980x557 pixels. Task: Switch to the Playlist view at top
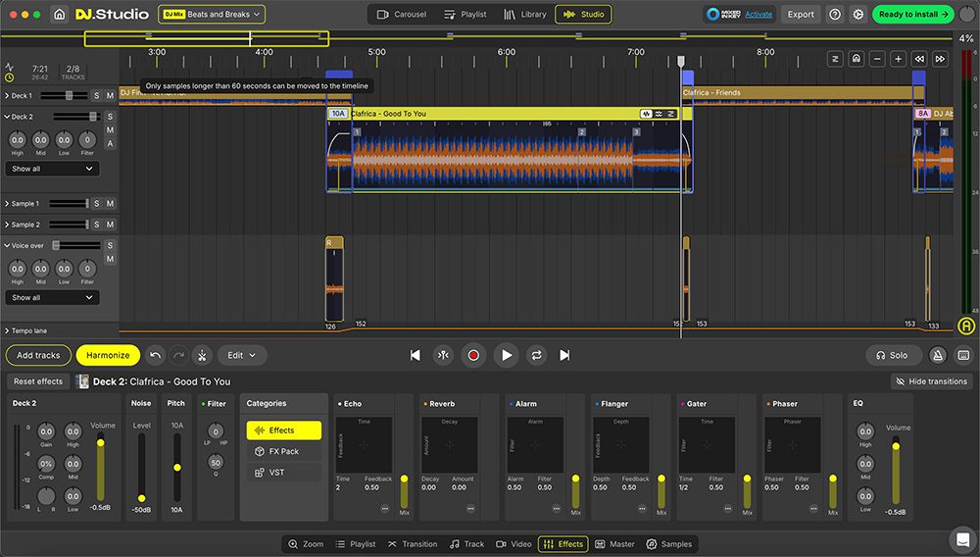[x=465, y=14]
